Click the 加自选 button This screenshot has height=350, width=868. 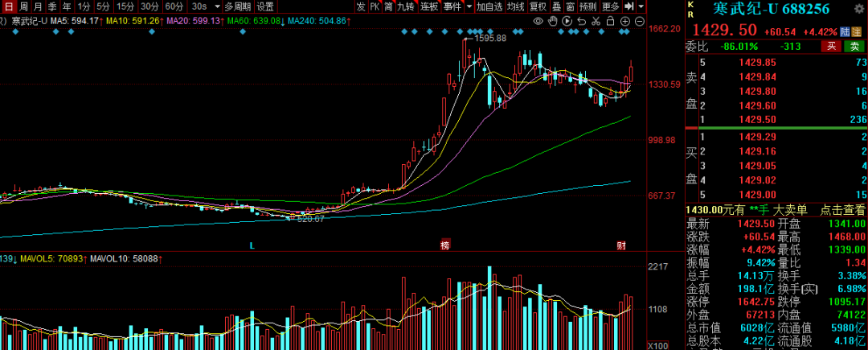point(489,6)
